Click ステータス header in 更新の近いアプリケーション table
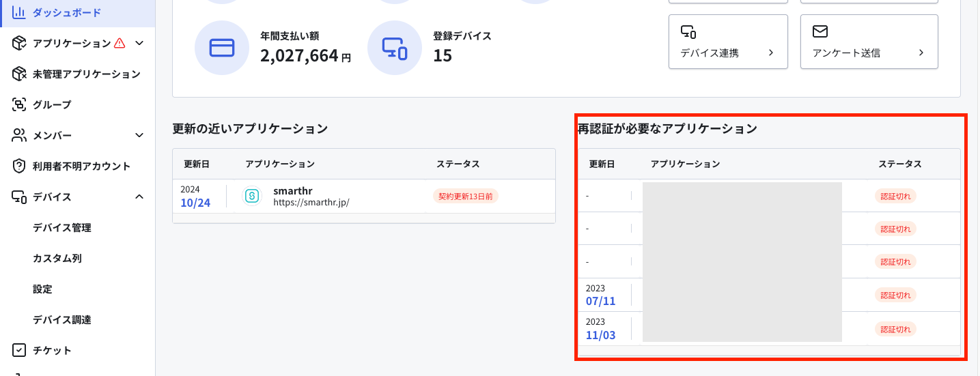Screen dimensions: 980x376 (x=458, y=164)
